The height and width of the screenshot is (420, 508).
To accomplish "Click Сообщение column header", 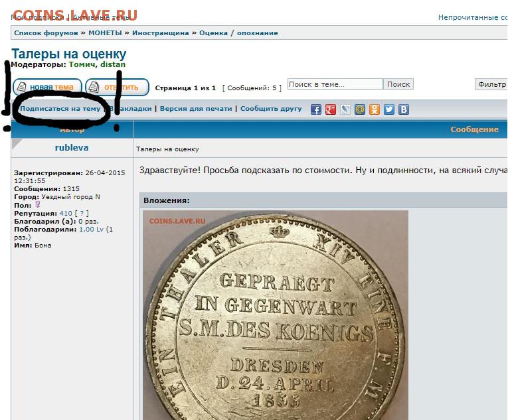I will tap(474, 129).
